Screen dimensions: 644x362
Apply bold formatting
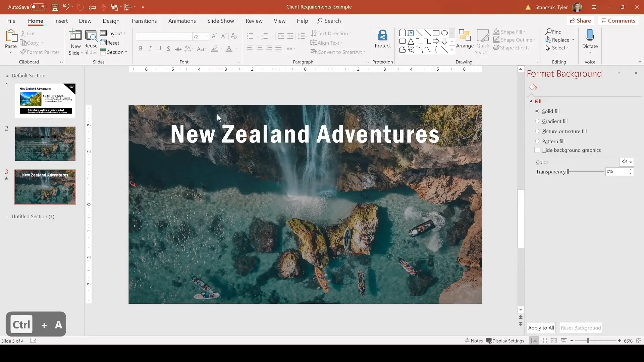[x=141, y=49]
